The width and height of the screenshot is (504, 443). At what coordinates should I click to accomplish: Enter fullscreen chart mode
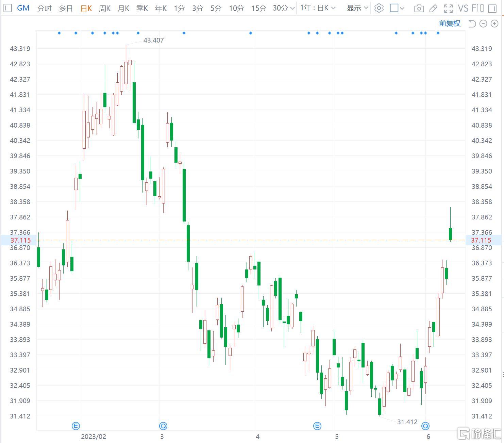(x=449, y=9)
